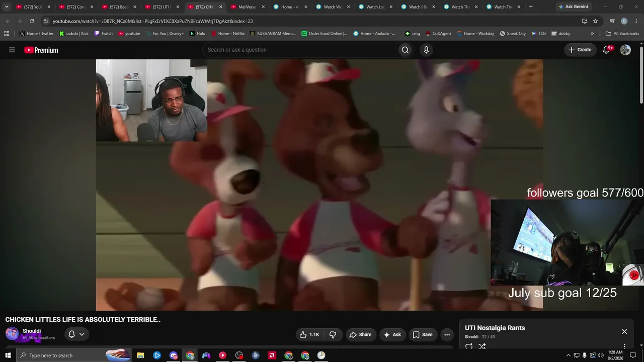The image size is (644, 362).
Task: Share the Chicken Little video
Action: click(x=360, y=334)
